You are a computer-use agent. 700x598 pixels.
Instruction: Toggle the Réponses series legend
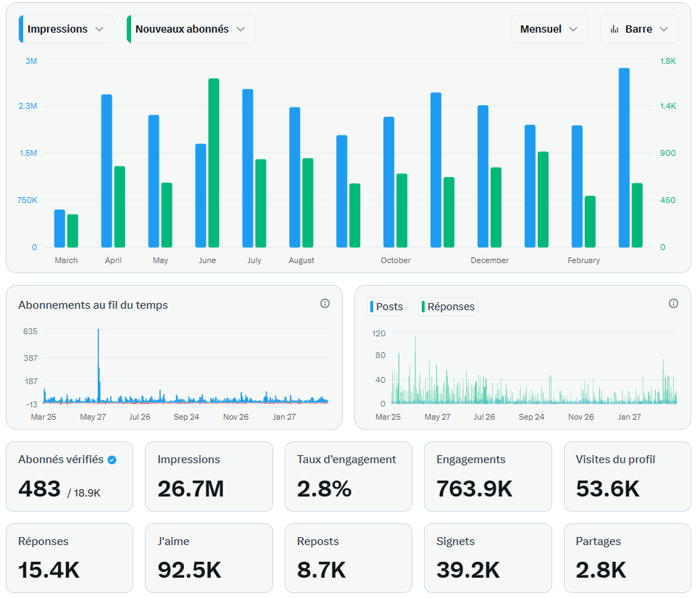tap(448, 307)
